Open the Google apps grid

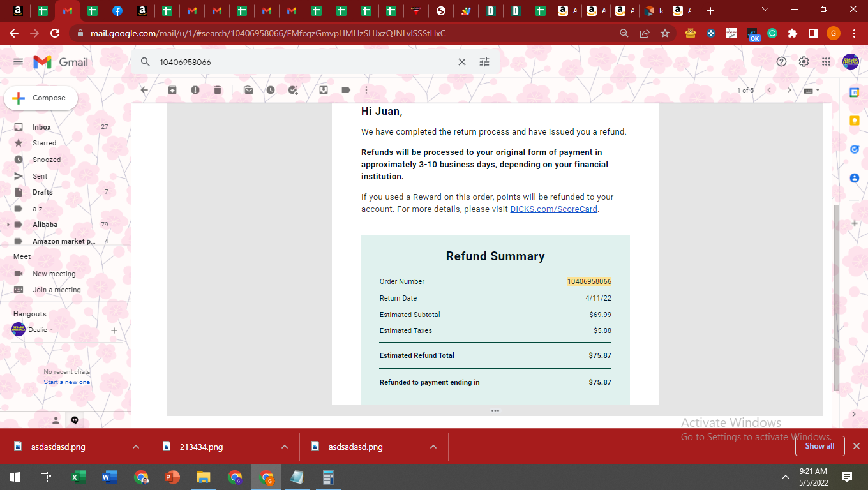point(826,62)
